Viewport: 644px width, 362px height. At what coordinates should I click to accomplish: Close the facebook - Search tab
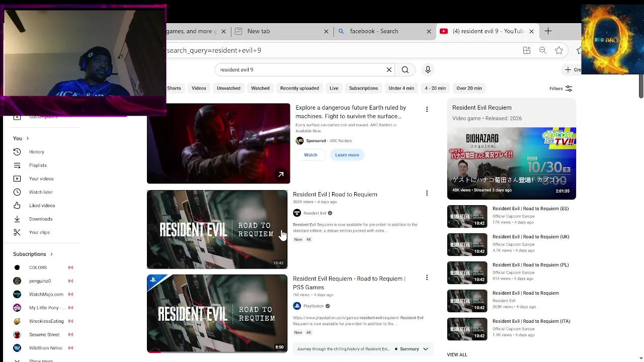point(429,31)
